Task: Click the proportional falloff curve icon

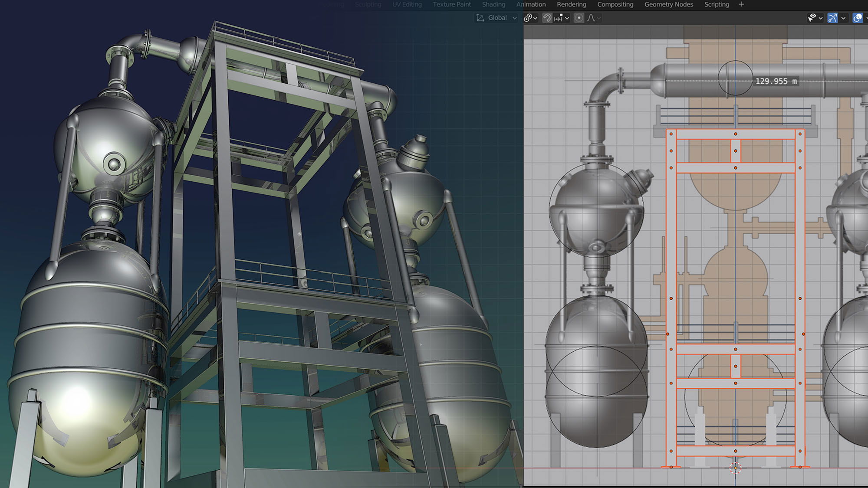Action: point(591,18)
